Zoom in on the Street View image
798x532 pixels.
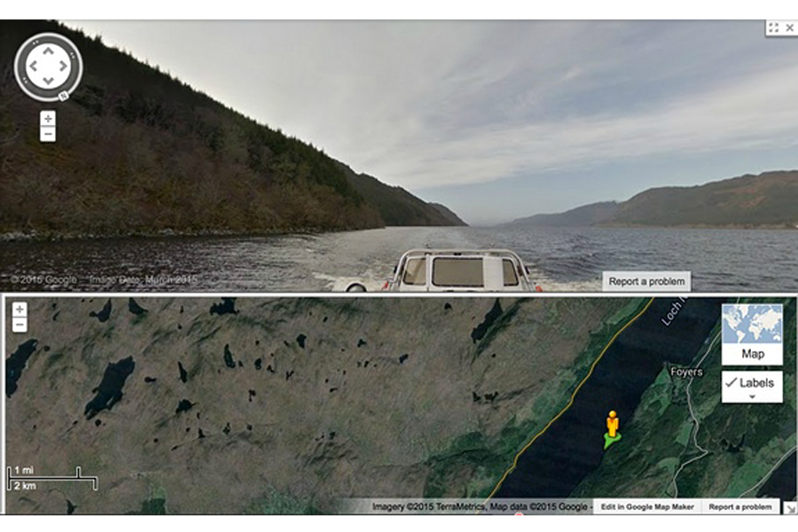pos(48,119)
